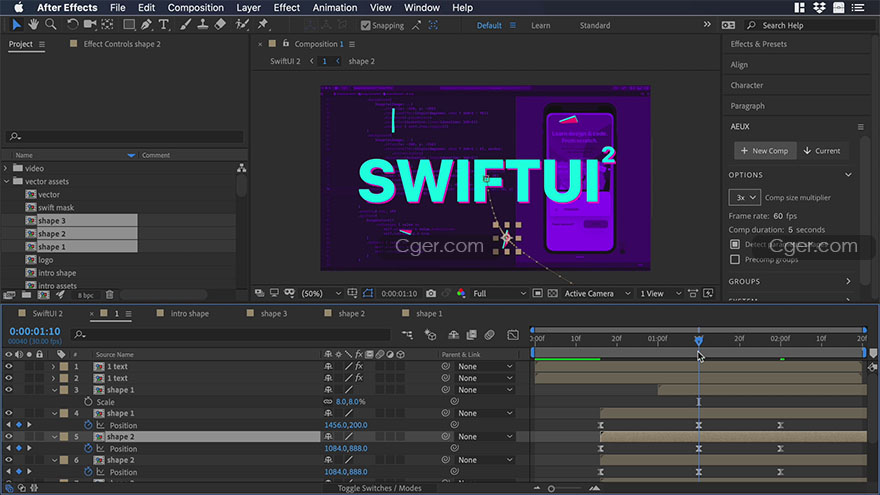Toggle the Graph Editor icon

pyautogui.click(x=512, y=335)
